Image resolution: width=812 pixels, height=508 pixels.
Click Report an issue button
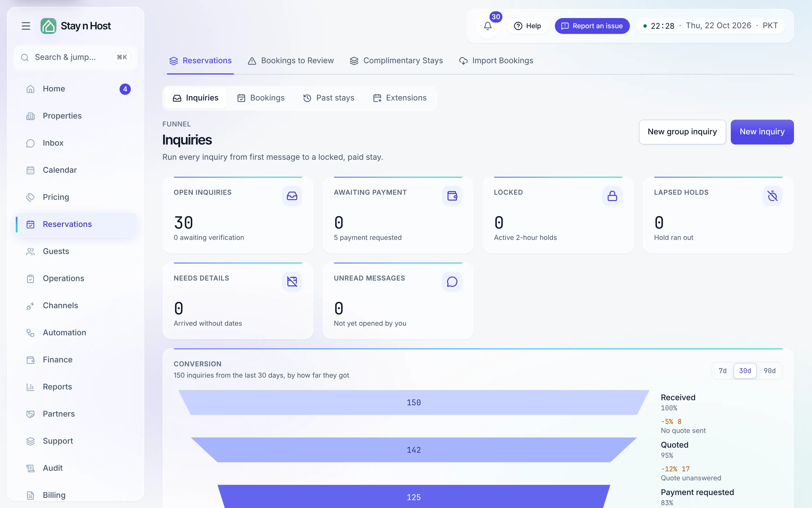(592, 26)
